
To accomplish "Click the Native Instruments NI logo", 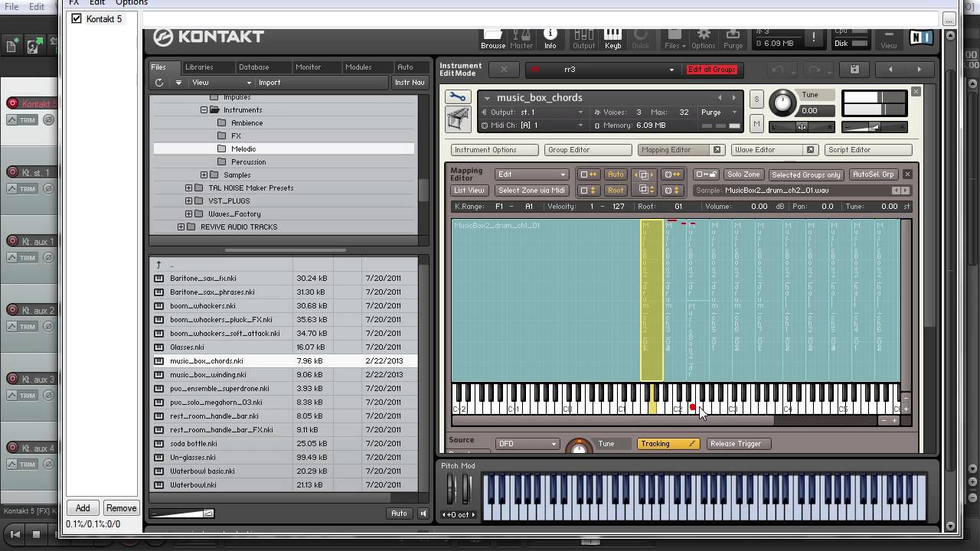I will [921, 38].
